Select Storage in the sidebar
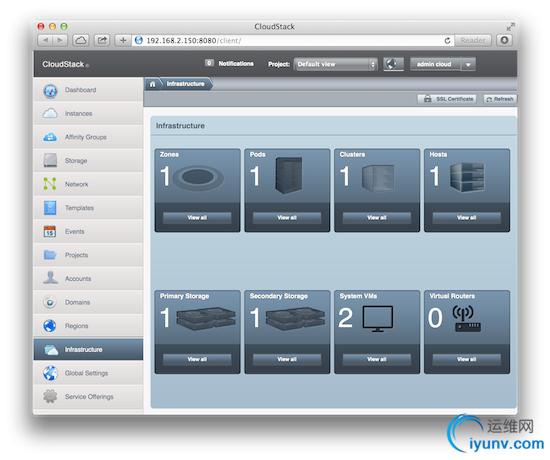The height and width of the screenshot is (460, 550). tap(88, 160)
